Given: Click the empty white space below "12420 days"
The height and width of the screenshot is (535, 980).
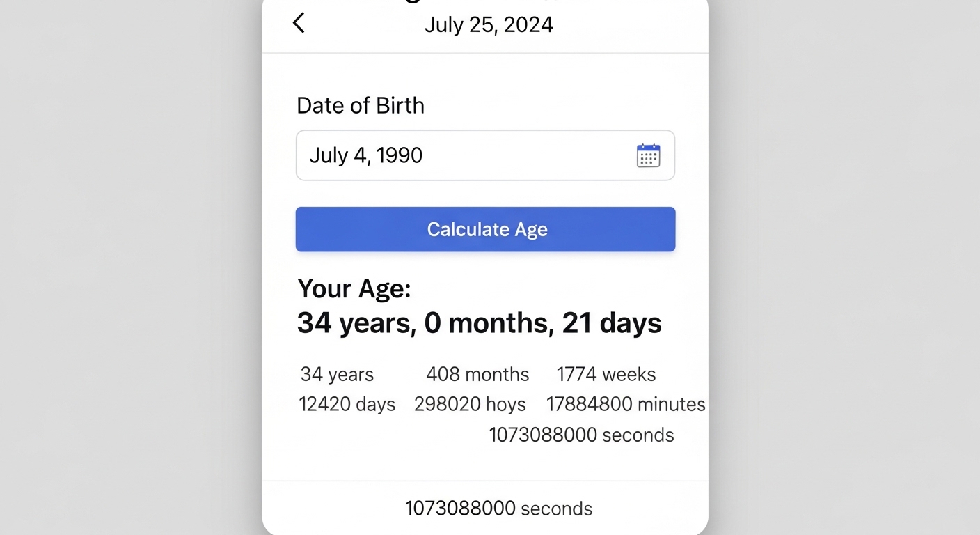Looking at the screenshot, I should (347, 446).
